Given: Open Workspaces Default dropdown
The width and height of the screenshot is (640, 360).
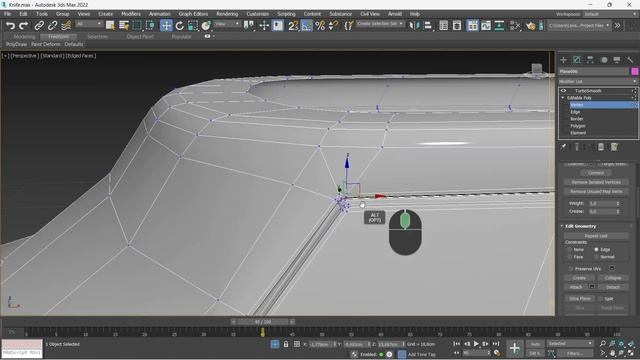Looking at the screenshot, I should (x=611, y=14).
